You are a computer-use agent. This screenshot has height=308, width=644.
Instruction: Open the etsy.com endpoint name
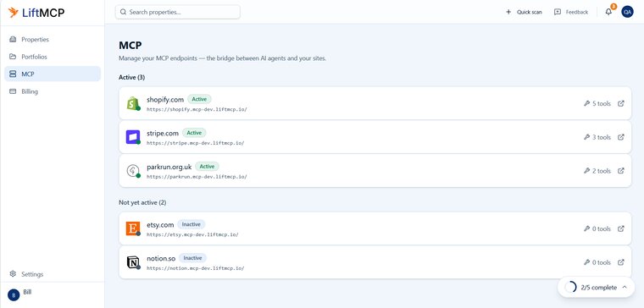coord(160,225)
